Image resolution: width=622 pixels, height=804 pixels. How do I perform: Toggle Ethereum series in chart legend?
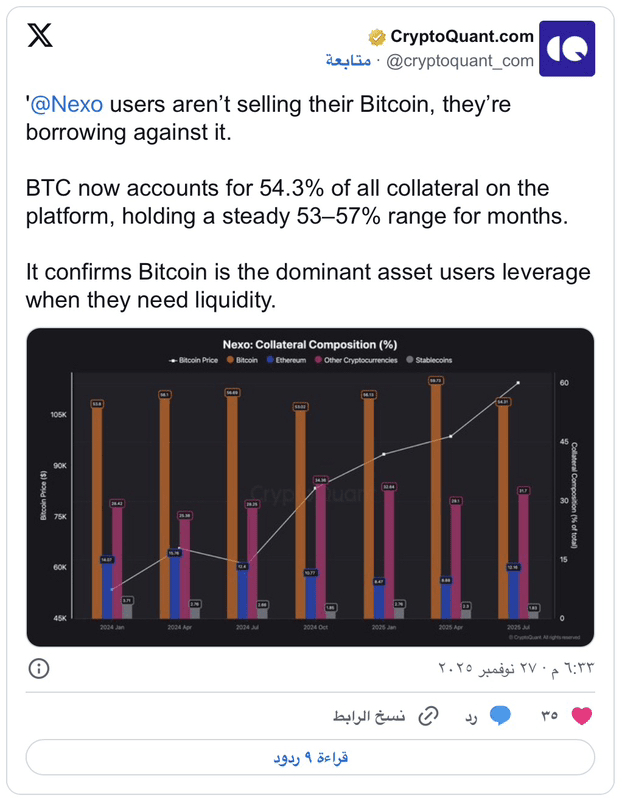tap(286, 360)
